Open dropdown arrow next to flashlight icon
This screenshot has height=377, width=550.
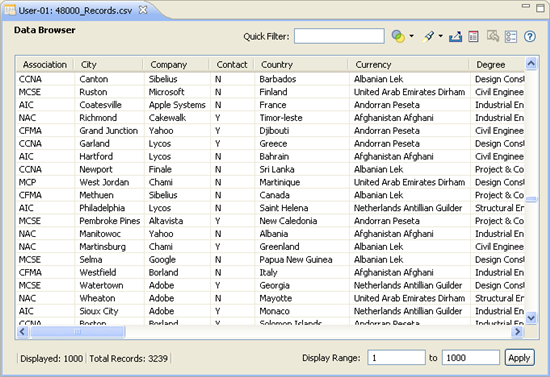pyautogui.click(x=441, y=36)
